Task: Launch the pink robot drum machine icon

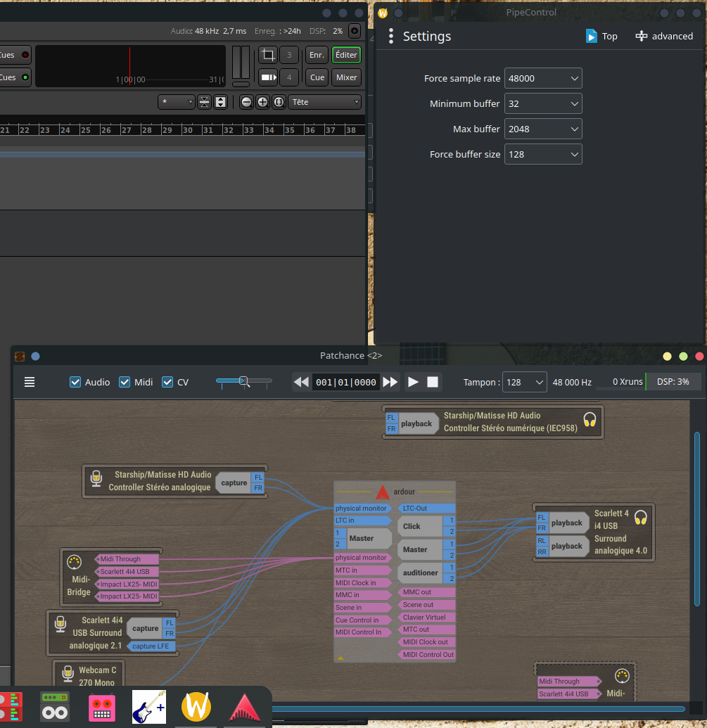Action: click(x=102, y=707)
